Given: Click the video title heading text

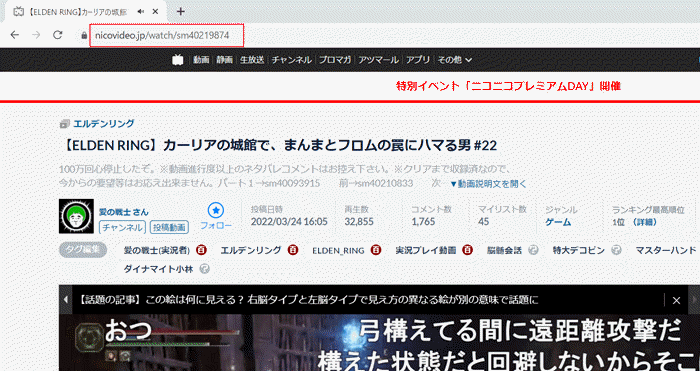Looking at the screenshot, I should [x=278, y=146].
